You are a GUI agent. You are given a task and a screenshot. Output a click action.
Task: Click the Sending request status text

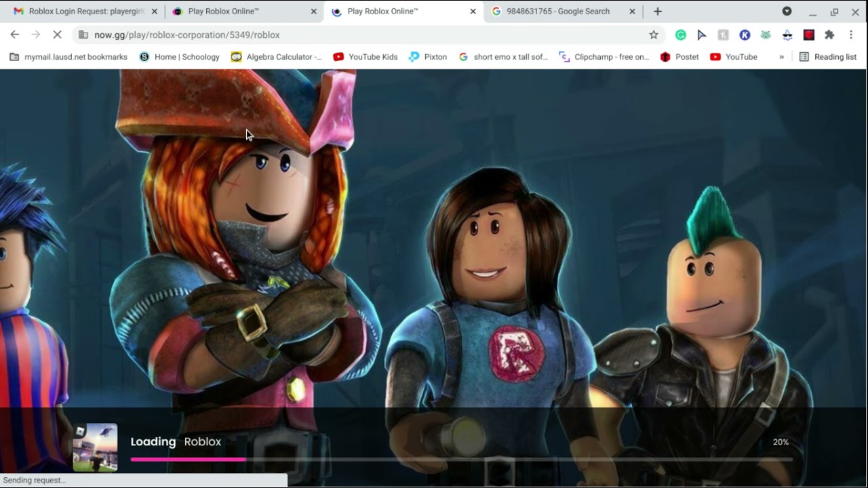tap(35, 480)
